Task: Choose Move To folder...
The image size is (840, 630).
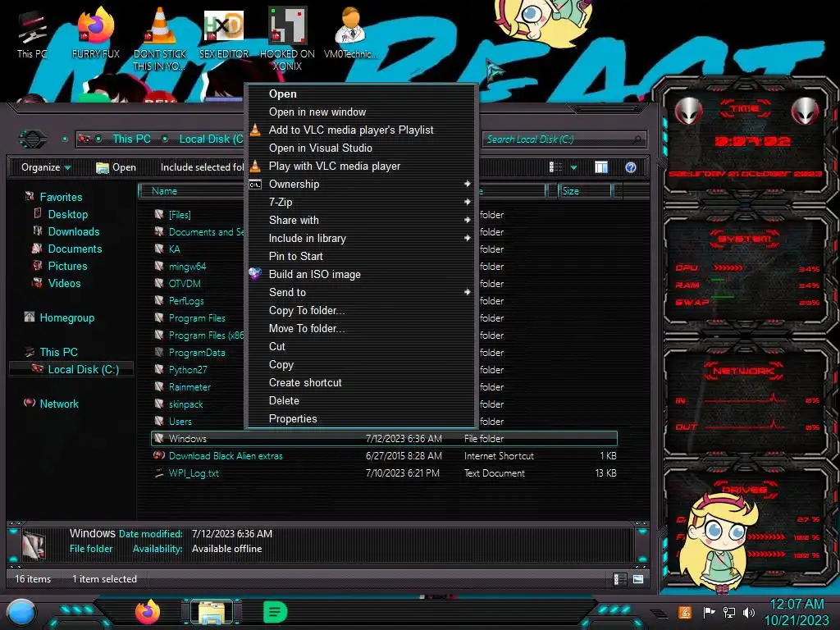Action: tap(361, 328)
